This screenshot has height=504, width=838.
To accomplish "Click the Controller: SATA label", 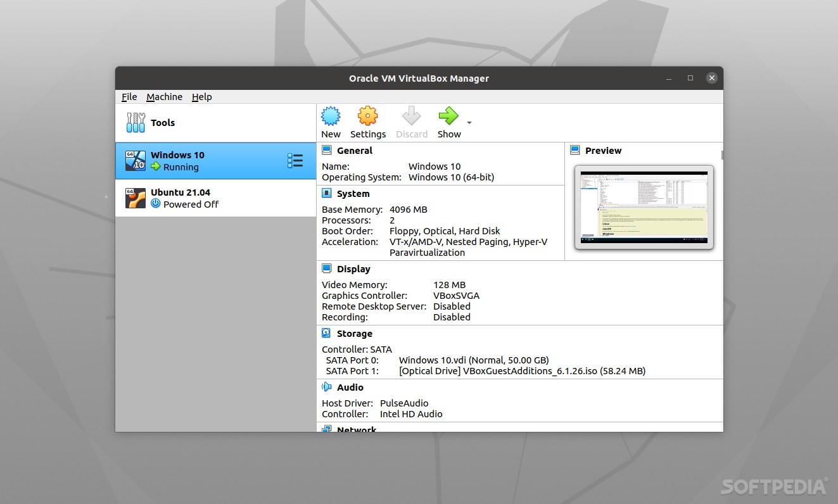I will [357, 350].
